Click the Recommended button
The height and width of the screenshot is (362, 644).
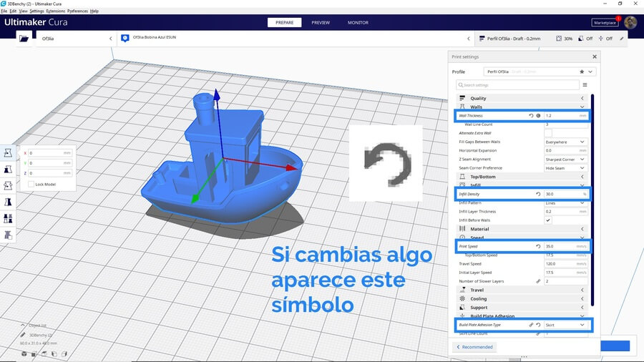click(475, 347)
